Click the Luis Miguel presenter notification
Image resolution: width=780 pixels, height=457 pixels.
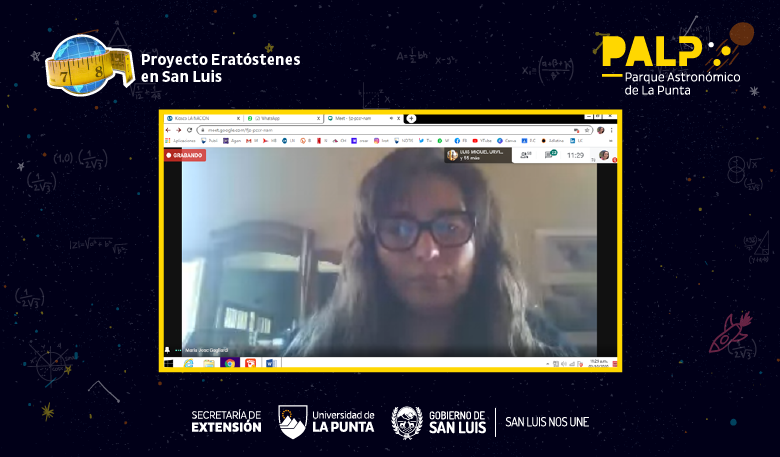click(x=478, y=155)
